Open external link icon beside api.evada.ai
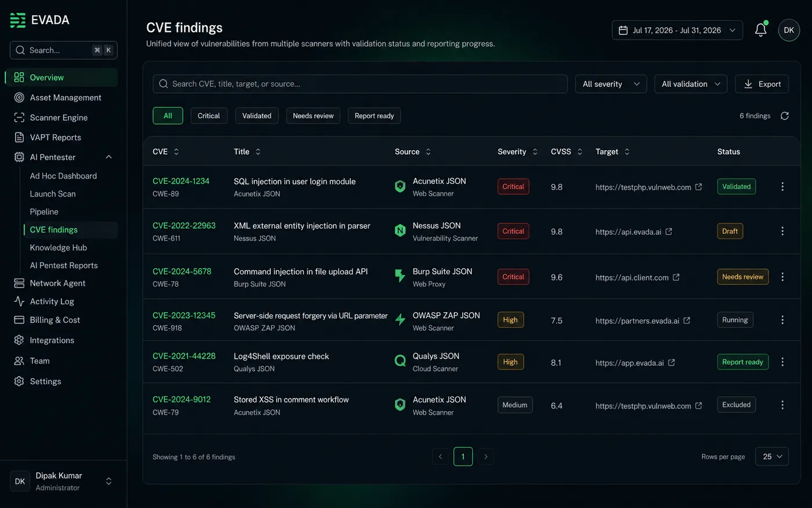Image resolution: width=812 pixels, height=508 pixels. [669, 231]
